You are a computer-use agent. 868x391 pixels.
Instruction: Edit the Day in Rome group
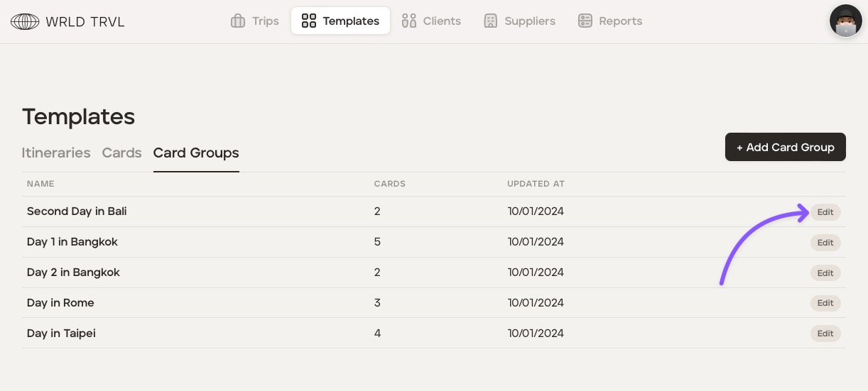825,303
